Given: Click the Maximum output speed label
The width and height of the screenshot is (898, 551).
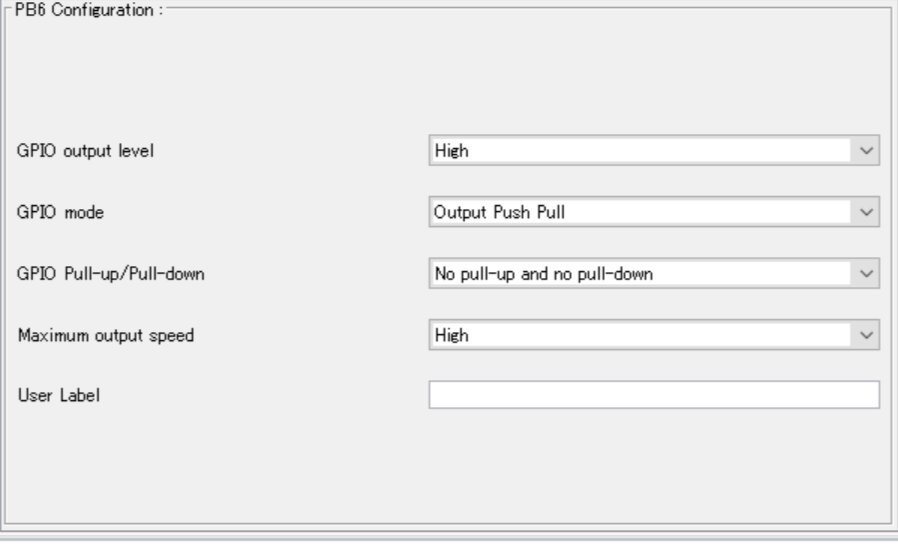Looking at the screenshot, I should (x=106, y=335).
